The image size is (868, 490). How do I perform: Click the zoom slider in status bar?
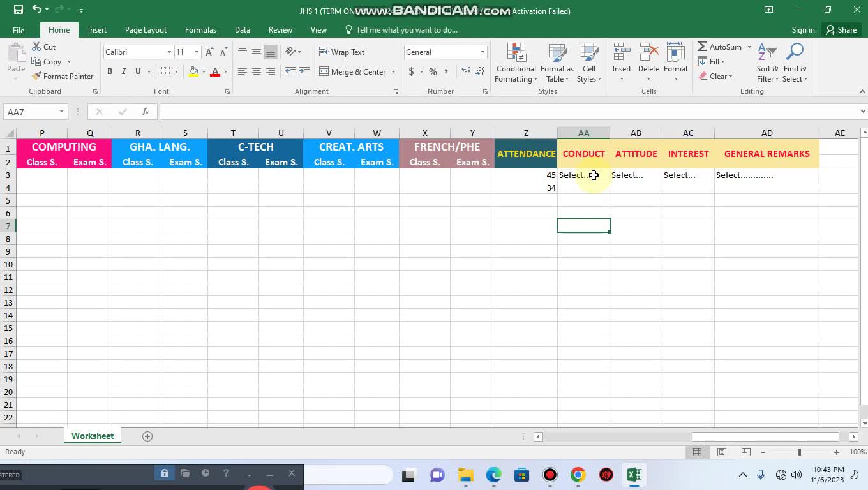pos(799,452)
